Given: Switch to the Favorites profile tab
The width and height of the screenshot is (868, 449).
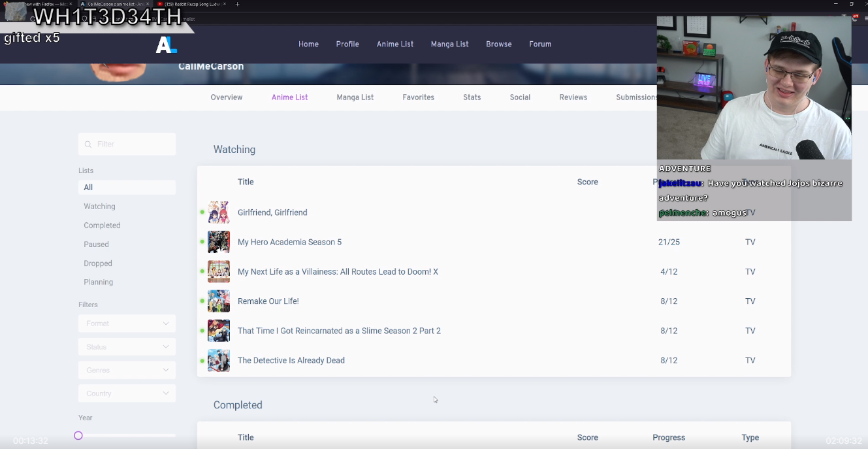Looking at the screenshot, I should point(418,97).
